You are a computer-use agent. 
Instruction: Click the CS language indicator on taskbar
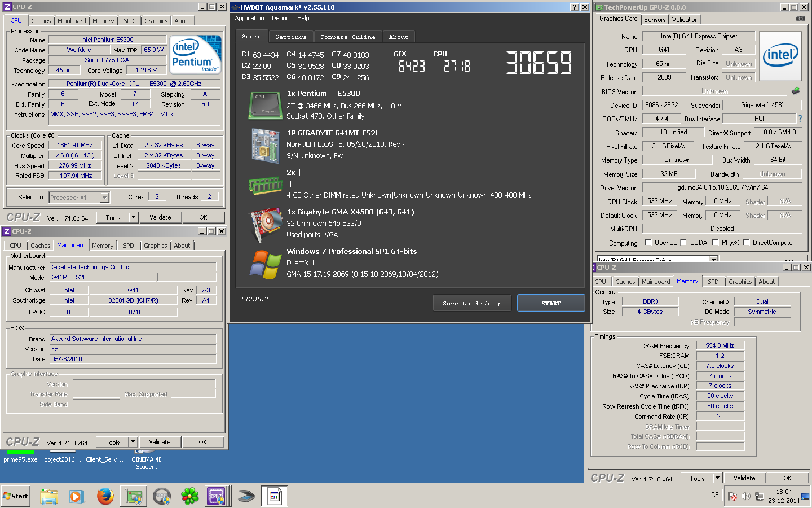[x=714, y=495]
